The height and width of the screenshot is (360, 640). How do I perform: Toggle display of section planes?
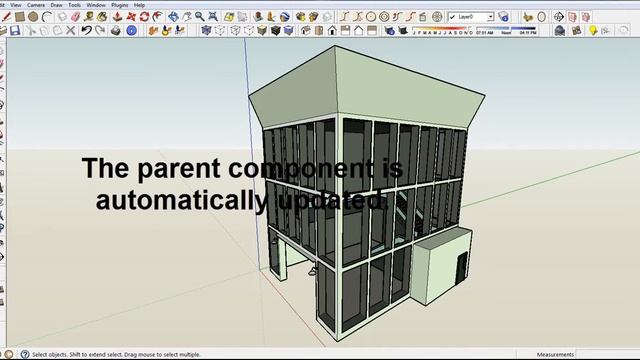572,17
